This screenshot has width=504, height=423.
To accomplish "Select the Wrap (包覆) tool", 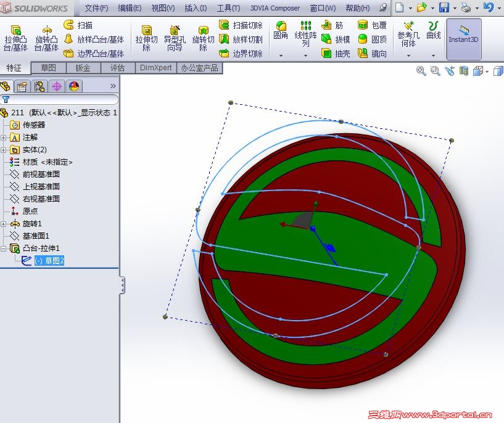I will pos(372,25).
